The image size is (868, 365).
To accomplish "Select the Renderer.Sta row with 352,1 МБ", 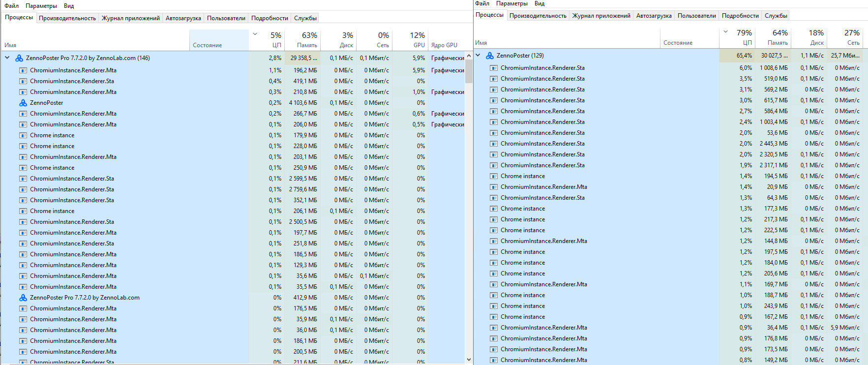I will tap(233, 200).
